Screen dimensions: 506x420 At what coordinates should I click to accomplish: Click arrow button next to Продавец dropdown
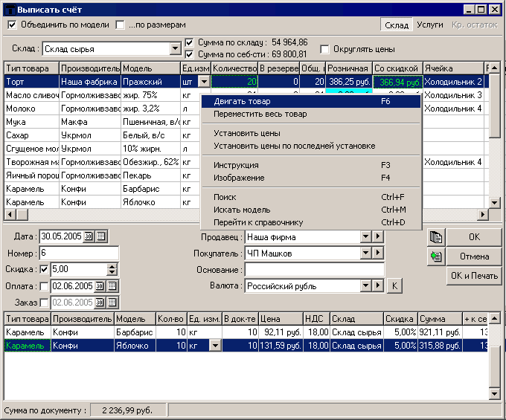[x=378, y=237]
